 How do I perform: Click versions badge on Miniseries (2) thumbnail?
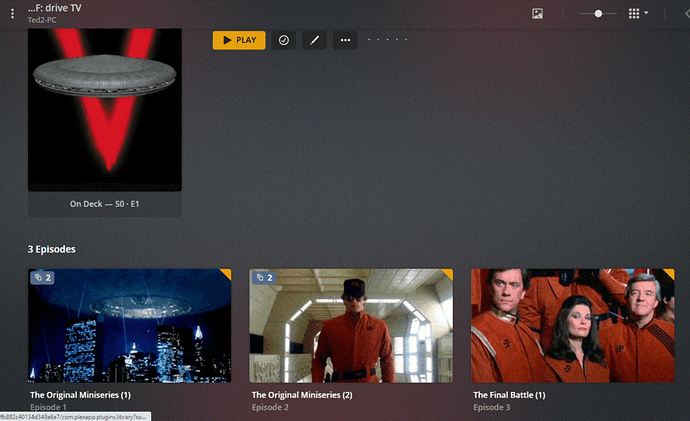click(x=264, y=278)
